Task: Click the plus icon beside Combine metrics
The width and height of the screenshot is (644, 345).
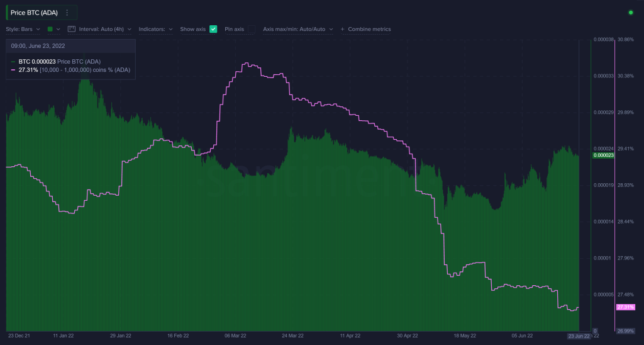Action: (x=342, y=29)
